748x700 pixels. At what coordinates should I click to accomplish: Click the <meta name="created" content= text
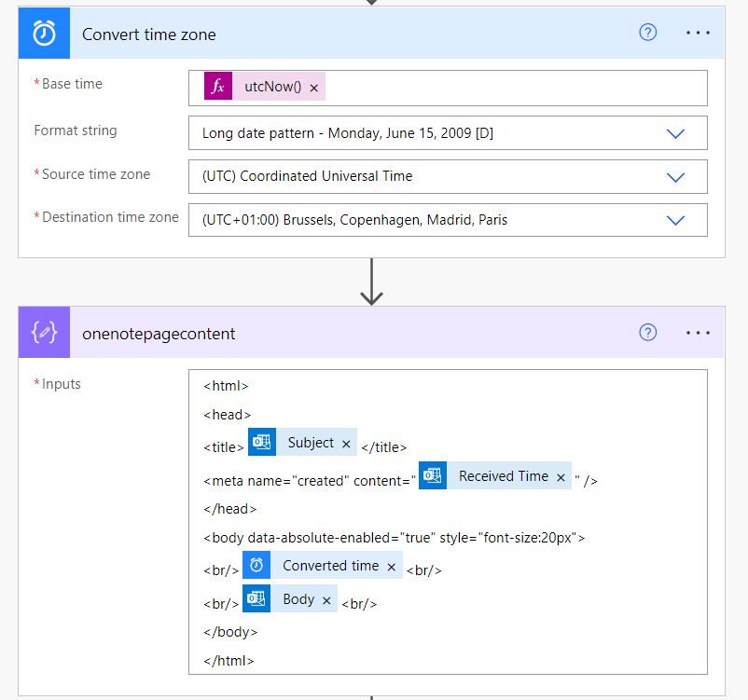(309, 481)
